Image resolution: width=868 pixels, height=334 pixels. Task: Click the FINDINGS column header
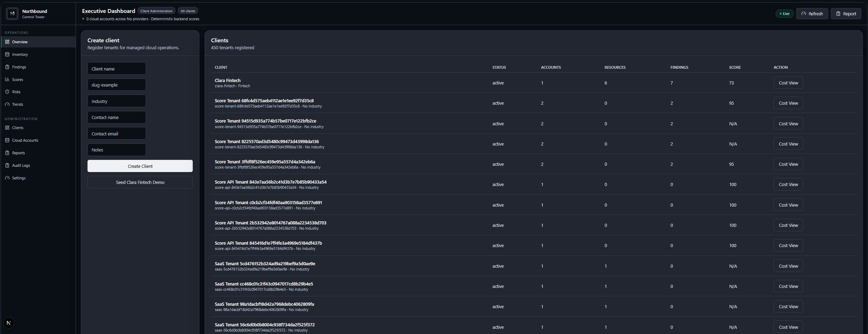tap(679, 67)
